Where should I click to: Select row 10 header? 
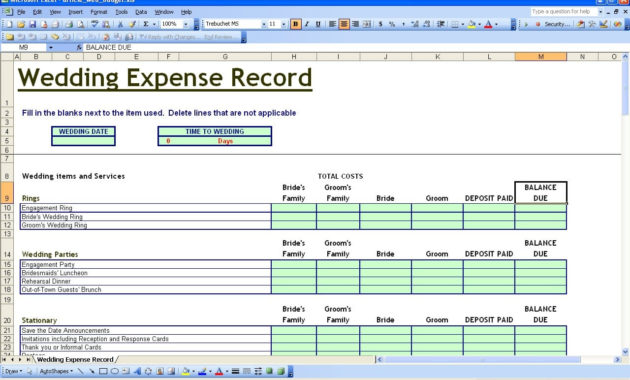coord(7,208)
